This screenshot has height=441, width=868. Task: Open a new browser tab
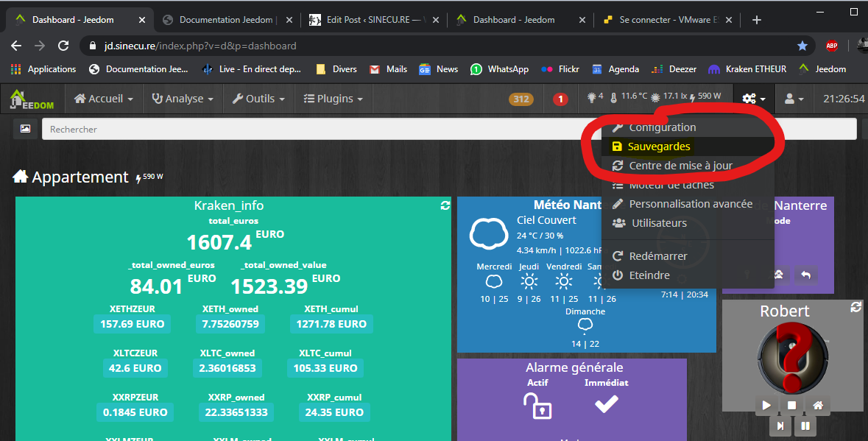coord(757,20)
